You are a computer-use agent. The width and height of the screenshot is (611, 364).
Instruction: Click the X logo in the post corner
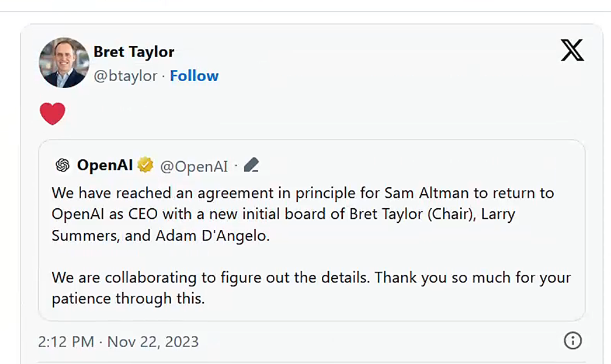[x=572, y=50]
